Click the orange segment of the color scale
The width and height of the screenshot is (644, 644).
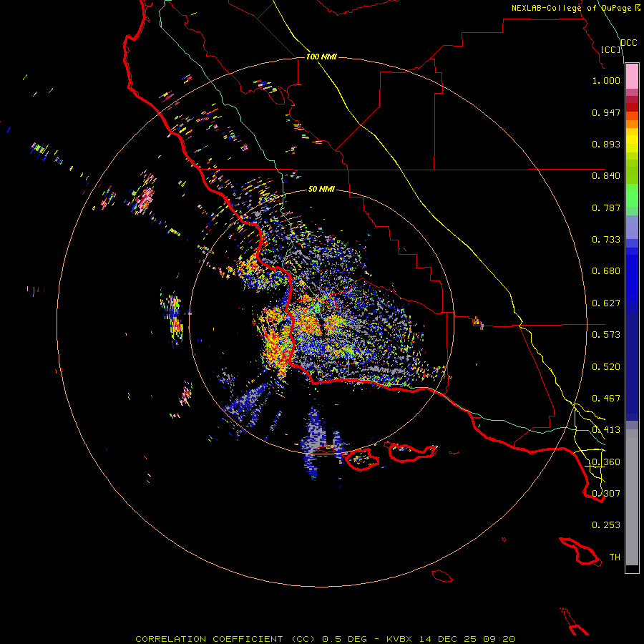pos(632,120)
